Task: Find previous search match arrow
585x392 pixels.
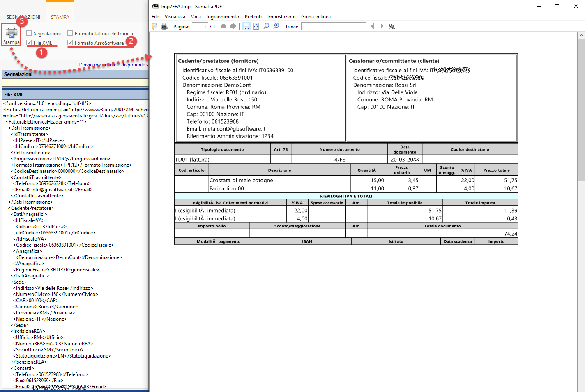Action: [x=373, y=26]
